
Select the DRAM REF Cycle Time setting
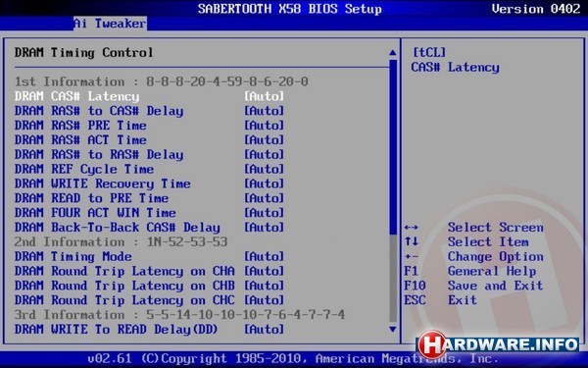pyautogui.click(x=84, y=169)
